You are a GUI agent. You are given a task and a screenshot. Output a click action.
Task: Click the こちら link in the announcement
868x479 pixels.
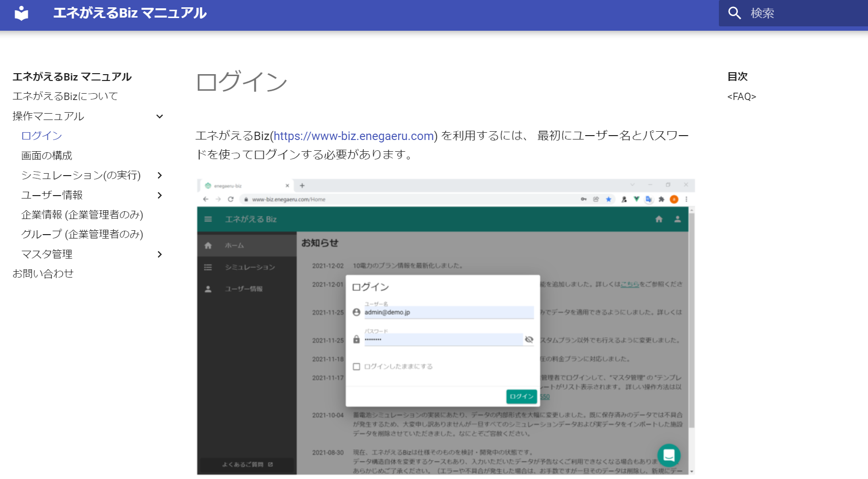pos(630,284)
